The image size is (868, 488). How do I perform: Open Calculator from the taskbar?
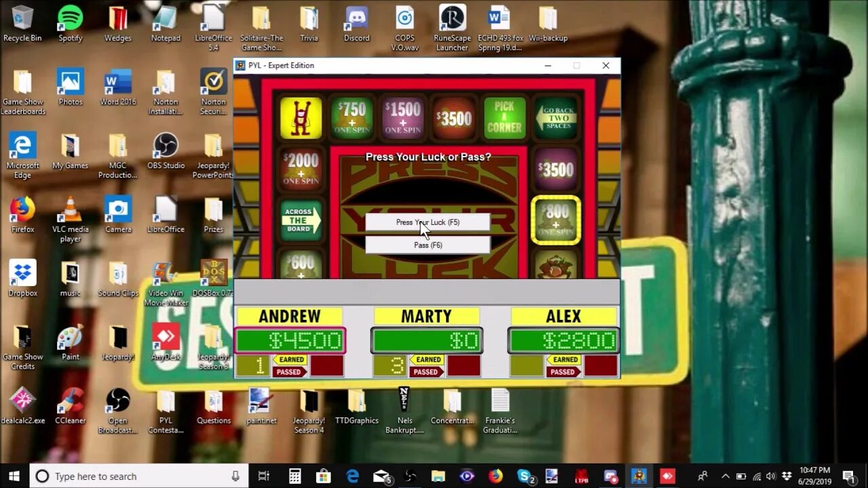click(294, 476)
